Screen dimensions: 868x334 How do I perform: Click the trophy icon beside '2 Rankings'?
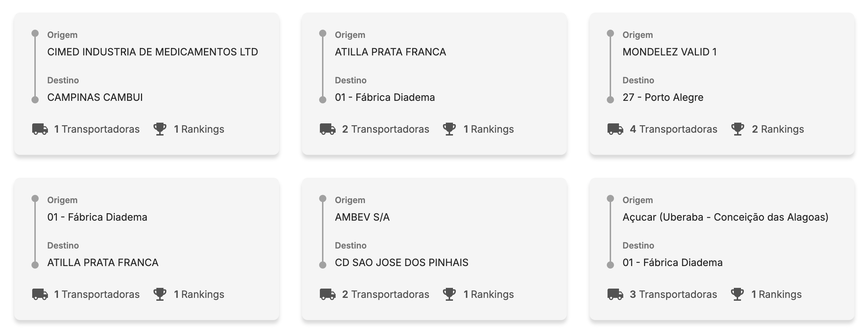(x=737, y=129)
